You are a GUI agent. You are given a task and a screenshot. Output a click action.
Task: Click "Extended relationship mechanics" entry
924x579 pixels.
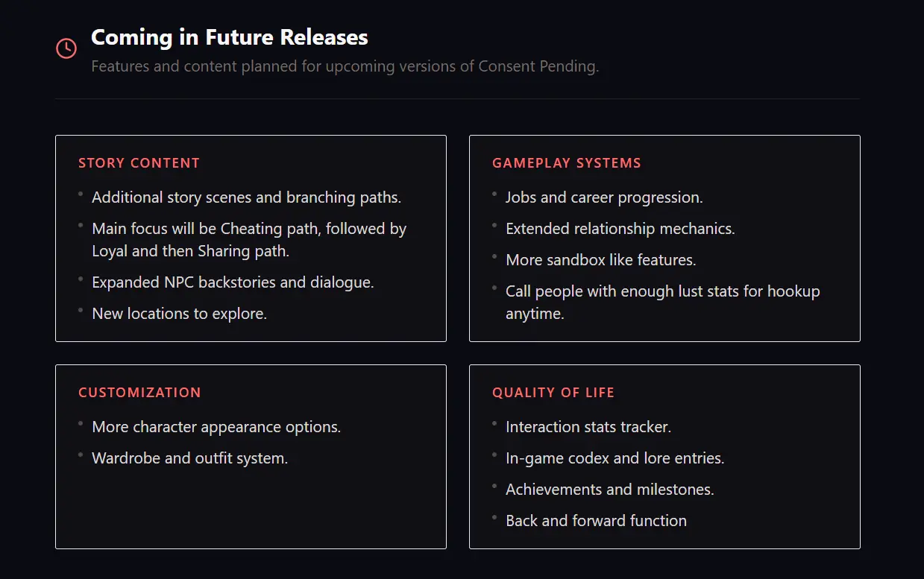click(620, 229)
